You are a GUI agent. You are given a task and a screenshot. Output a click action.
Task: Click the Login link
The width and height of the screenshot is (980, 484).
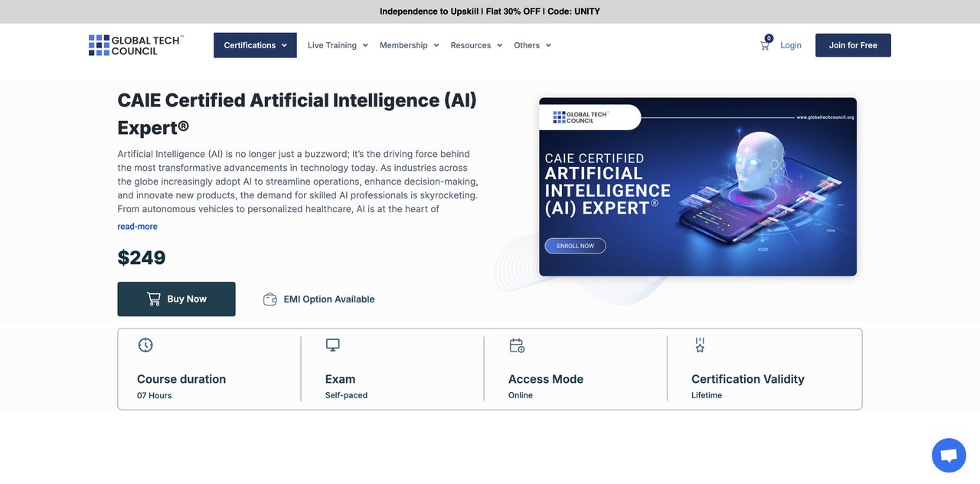[x=791, y=45]
